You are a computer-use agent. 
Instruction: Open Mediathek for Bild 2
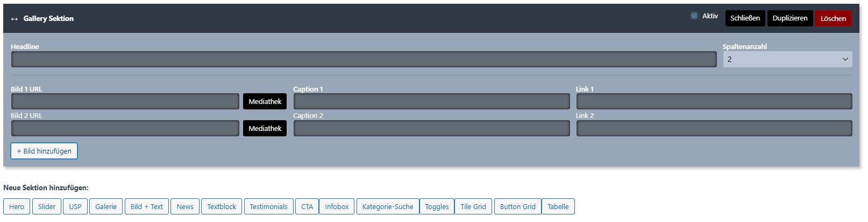[265, 129]
